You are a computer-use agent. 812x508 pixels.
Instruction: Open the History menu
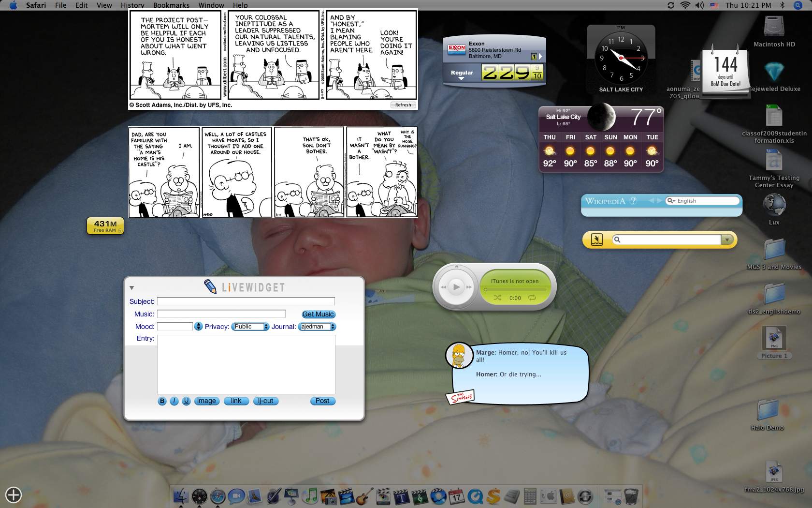[x=132, y=5]
